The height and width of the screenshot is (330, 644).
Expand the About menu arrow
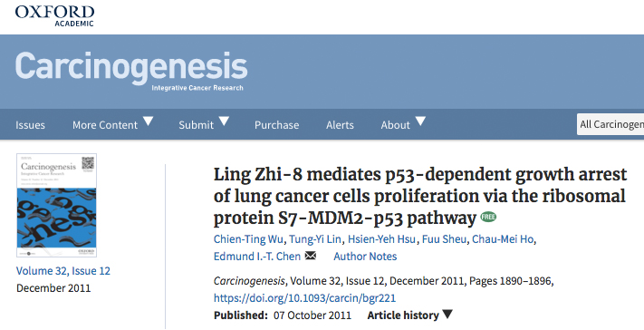pos(420,121)
